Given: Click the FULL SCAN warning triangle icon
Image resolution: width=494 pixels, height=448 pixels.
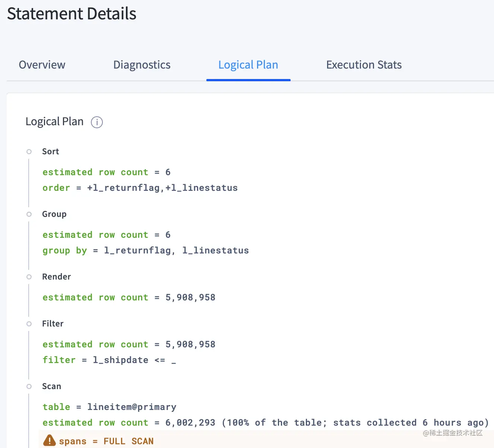Looking at the screenshot, I should pyautogui.click(x=49, y=441).
